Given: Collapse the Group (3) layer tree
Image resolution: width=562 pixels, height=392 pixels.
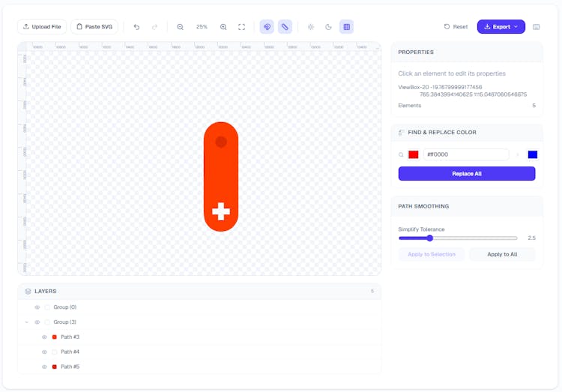Looking at the screenshot, I should coord(27,322).
